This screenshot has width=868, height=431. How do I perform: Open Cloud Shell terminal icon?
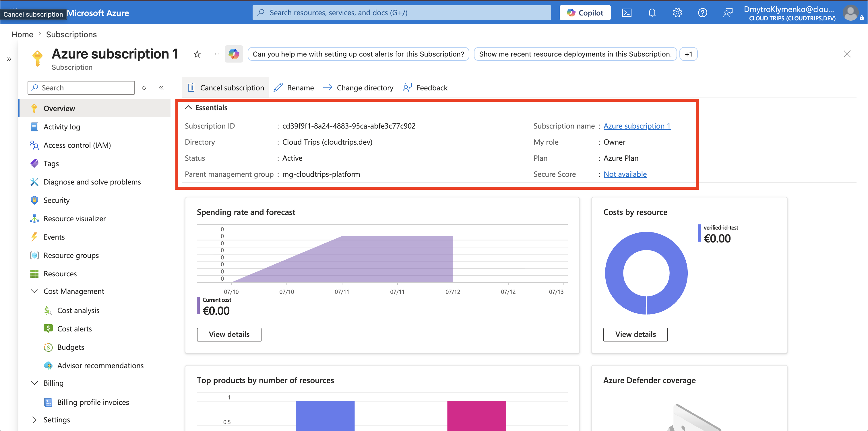click(x=626, y=13)
